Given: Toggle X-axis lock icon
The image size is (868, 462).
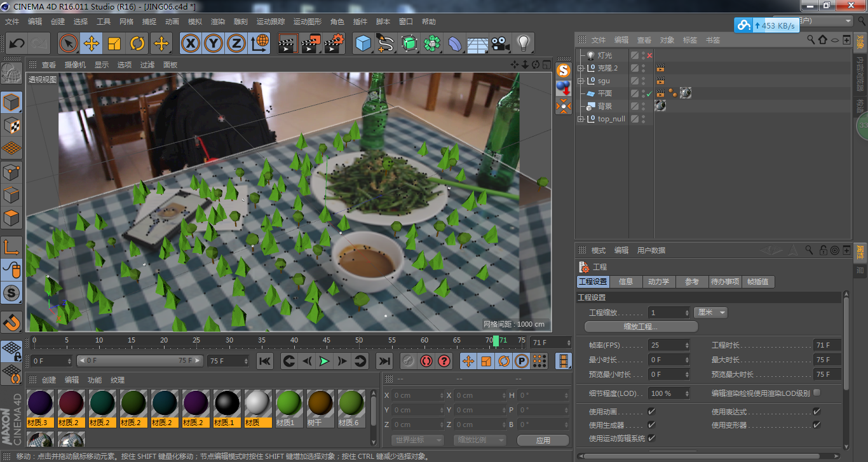Looking at the screenshot, I should click(x=190, y=44).
